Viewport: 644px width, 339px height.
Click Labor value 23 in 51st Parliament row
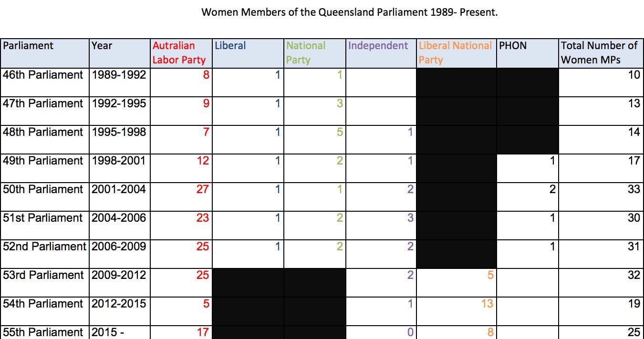[x=203, y=218]
